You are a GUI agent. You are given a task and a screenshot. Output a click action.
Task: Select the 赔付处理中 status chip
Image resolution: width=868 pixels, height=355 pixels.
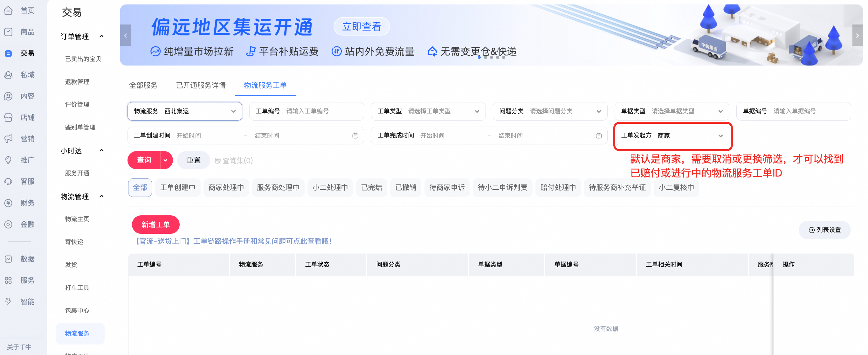[558, 187]
